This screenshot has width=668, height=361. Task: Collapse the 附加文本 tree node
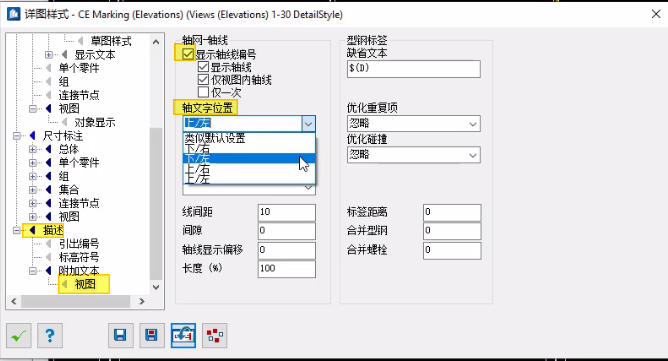33,271
